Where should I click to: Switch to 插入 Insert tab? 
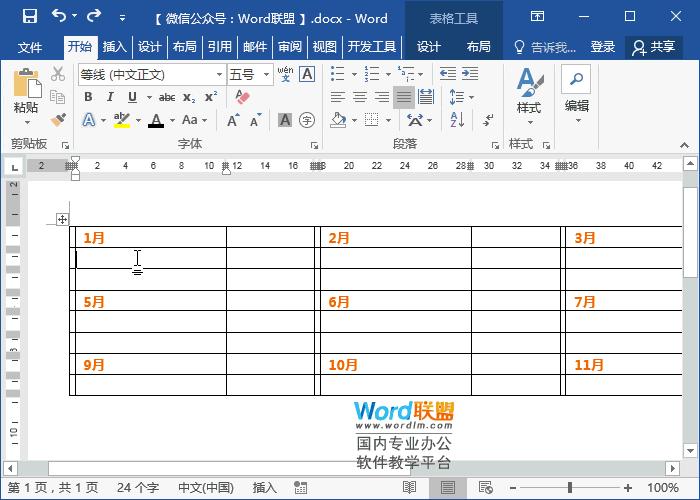click(x=115, y=46)
